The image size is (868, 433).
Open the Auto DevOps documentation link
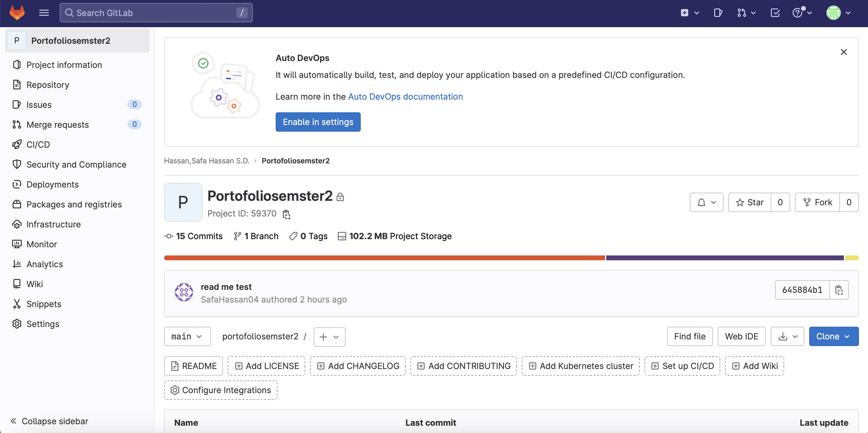[x=405, y=96]
